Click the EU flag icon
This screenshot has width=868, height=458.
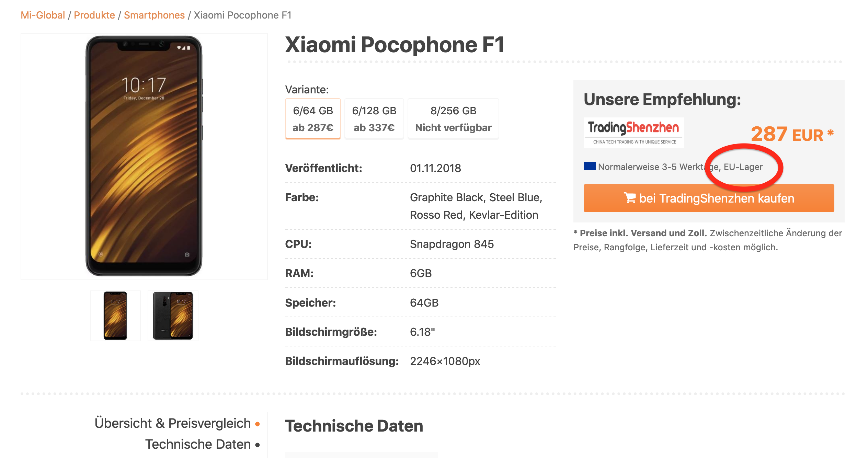[590, 167]
